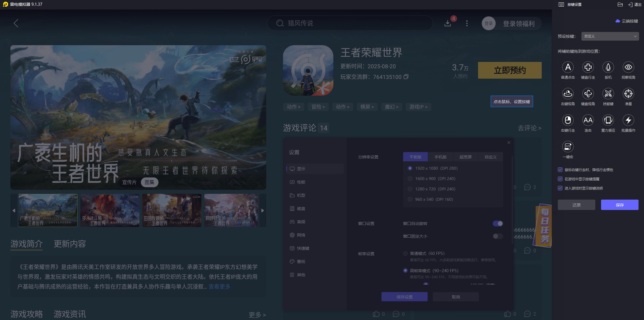Switch to the 平板版 resolution tab
This screenshot has height=320, width=644.
click(x=416, y=157)
